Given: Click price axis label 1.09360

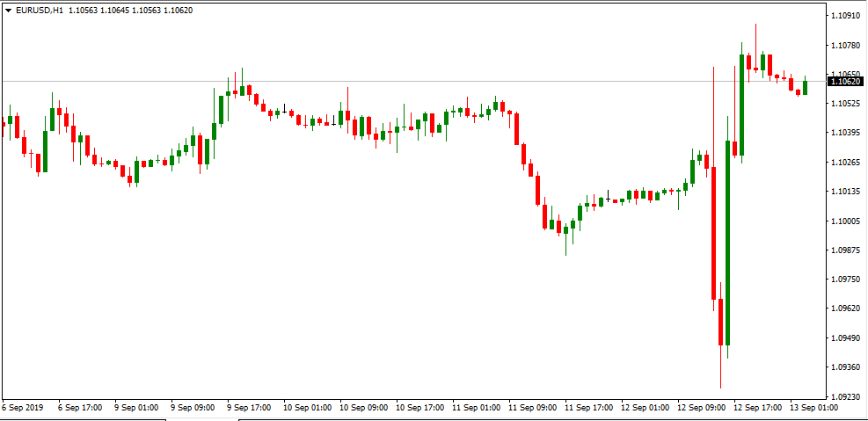Looking at the screenshot, I should tap(845, 367).
